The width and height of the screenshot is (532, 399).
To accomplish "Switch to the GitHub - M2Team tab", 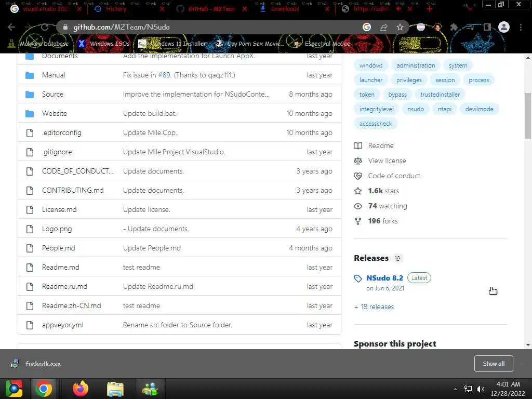I will point(212,9).
